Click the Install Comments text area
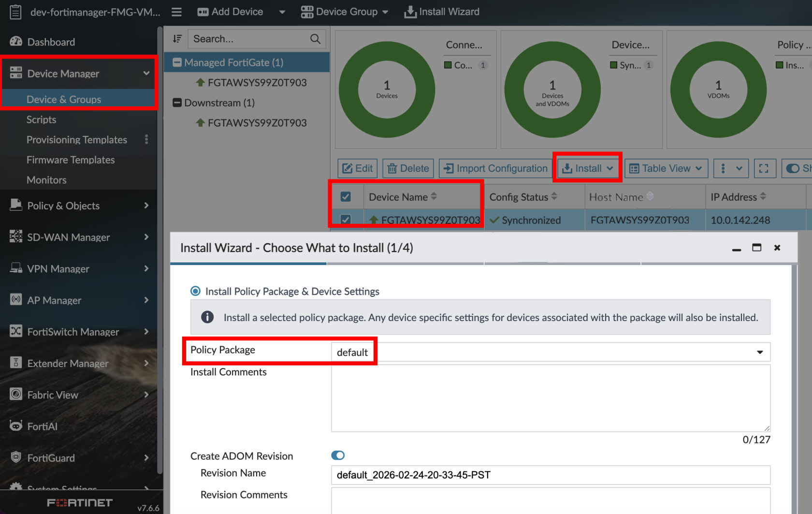 click(550, 398)
